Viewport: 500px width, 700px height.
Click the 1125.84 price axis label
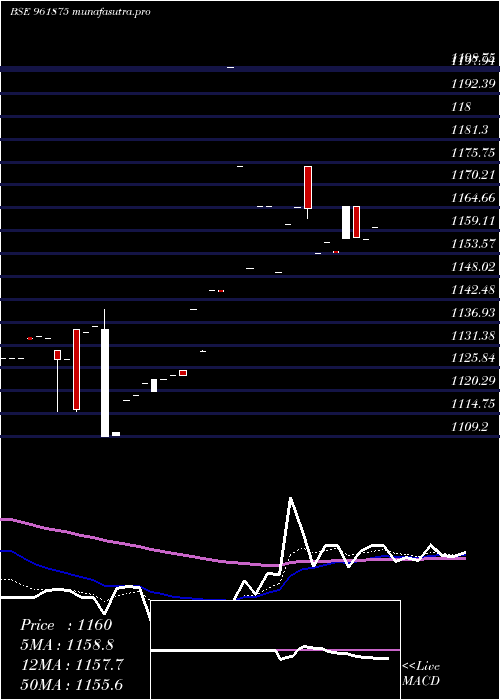tap(473, 358)
